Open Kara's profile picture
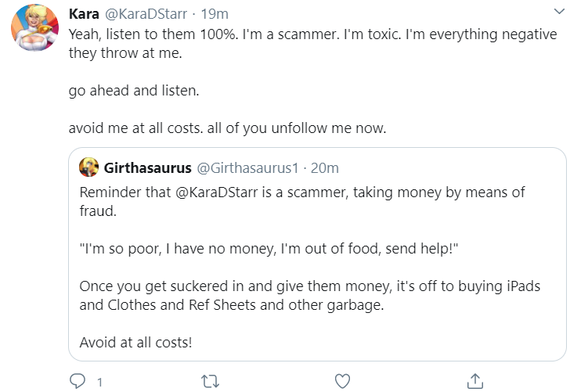570x392 pixels. click(x=35, y=27)
